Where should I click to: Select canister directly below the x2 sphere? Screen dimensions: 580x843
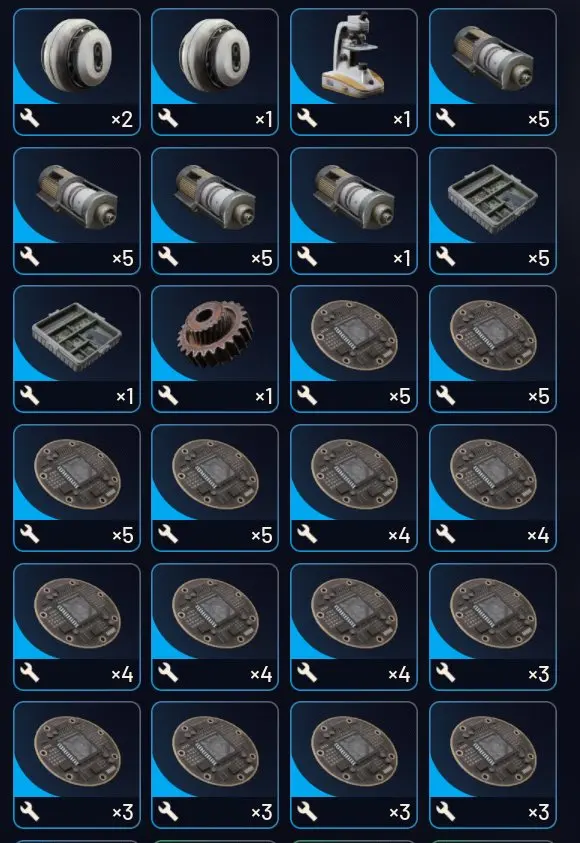coord(77,211)
